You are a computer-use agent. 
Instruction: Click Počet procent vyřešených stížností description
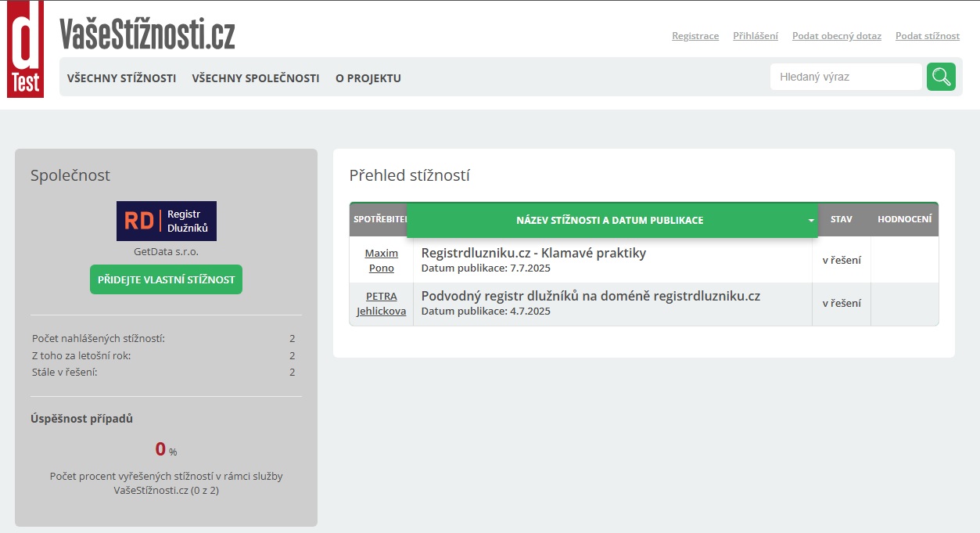point(166,483)
